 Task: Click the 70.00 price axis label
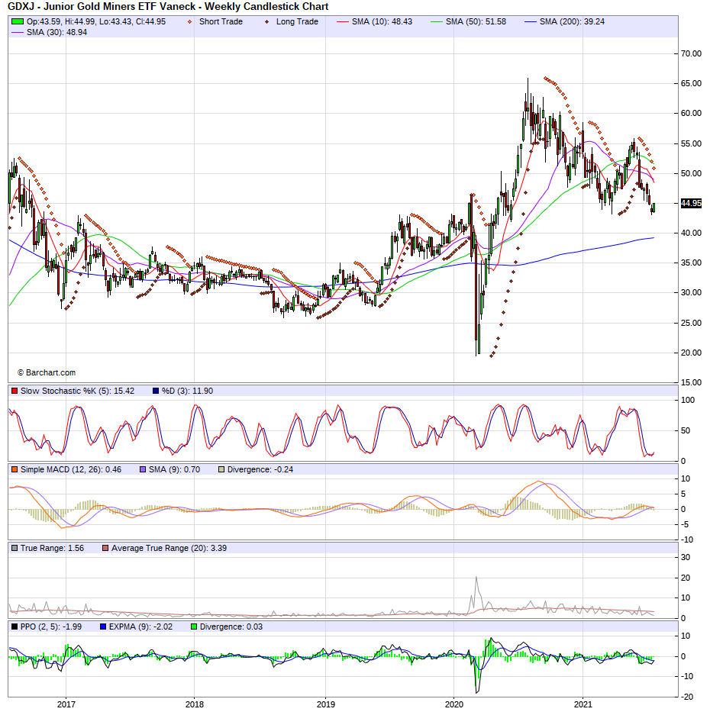[x=691, y=54]
